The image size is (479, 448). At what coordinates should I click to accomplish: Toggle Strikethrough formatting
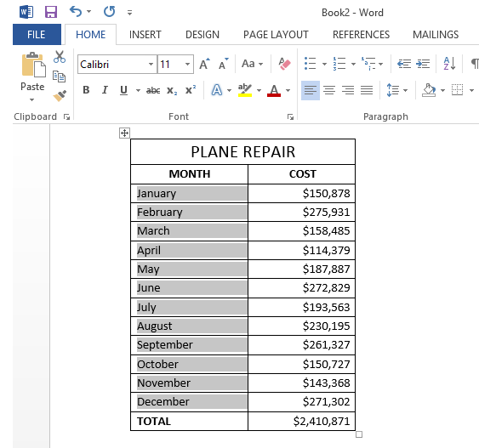(153, 90)
